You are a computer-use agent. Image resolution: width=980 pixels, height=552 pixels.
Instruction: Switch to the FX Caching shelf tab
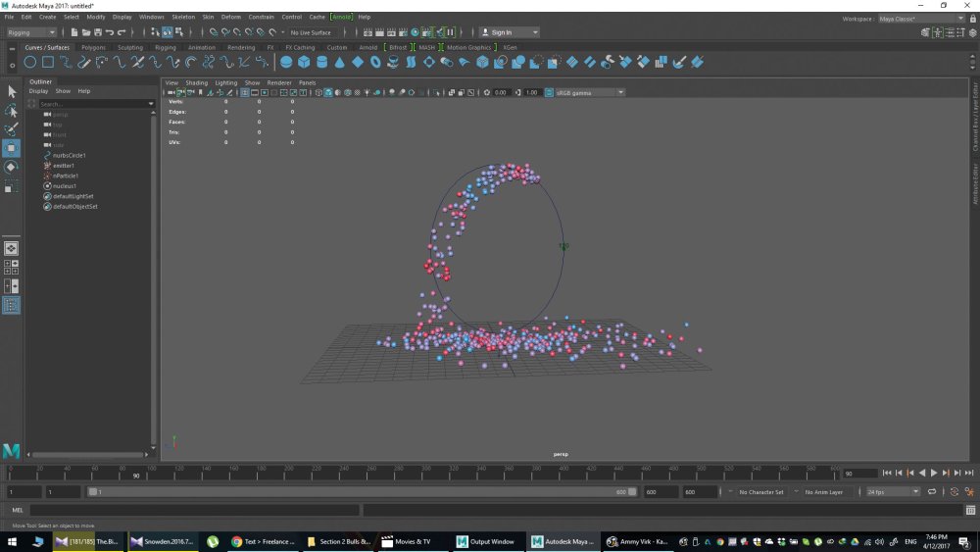[300, 47]
